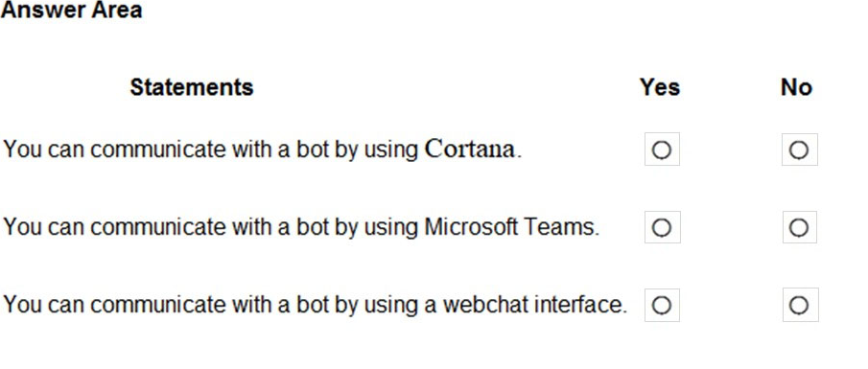
Task: Click the No column header
Action: click(x=796, y=87)
